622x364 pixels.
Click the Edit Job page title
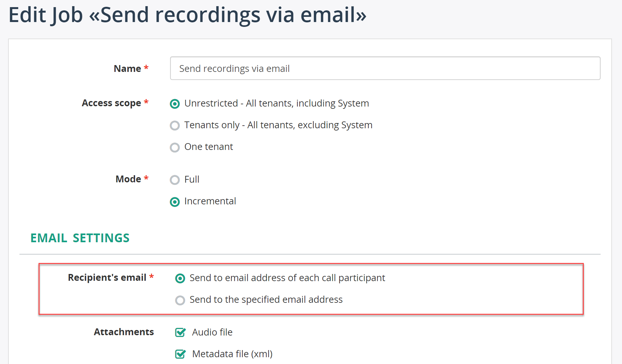click(187, 15)
